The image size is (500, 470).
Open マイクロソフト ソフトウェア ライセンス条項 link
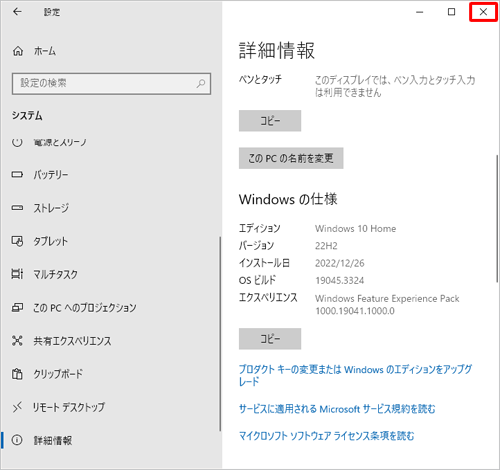point(327,436)
